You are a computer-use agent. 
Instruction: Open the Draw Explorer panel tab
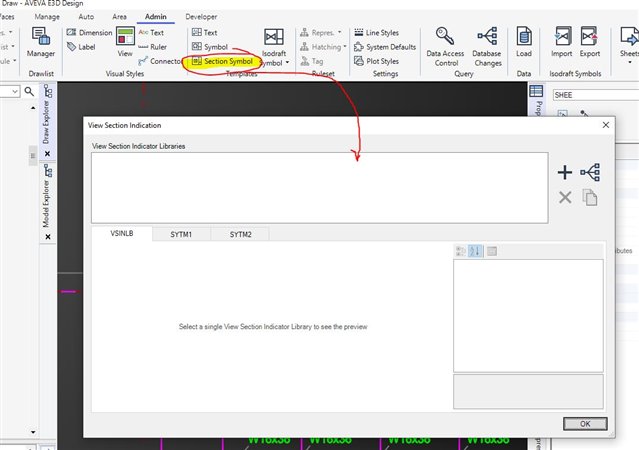[x=47, y=114]
